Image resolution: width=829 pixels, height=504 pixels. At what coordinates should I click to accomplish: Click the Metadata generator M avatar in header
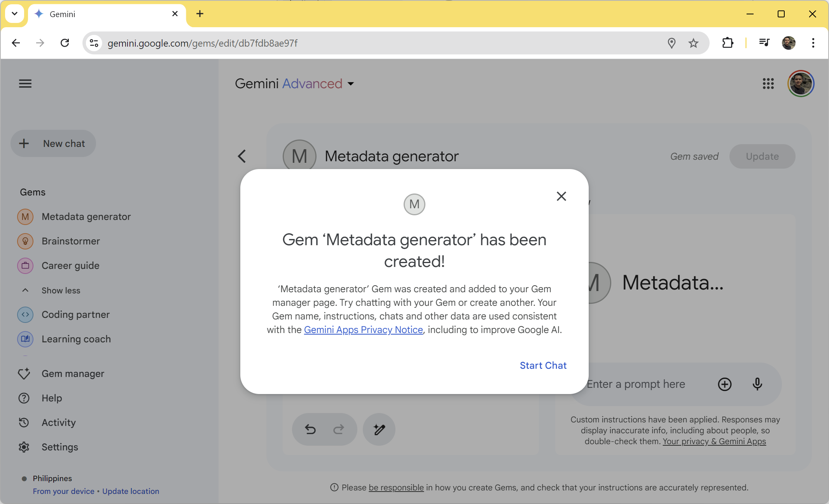coord(299,156)
